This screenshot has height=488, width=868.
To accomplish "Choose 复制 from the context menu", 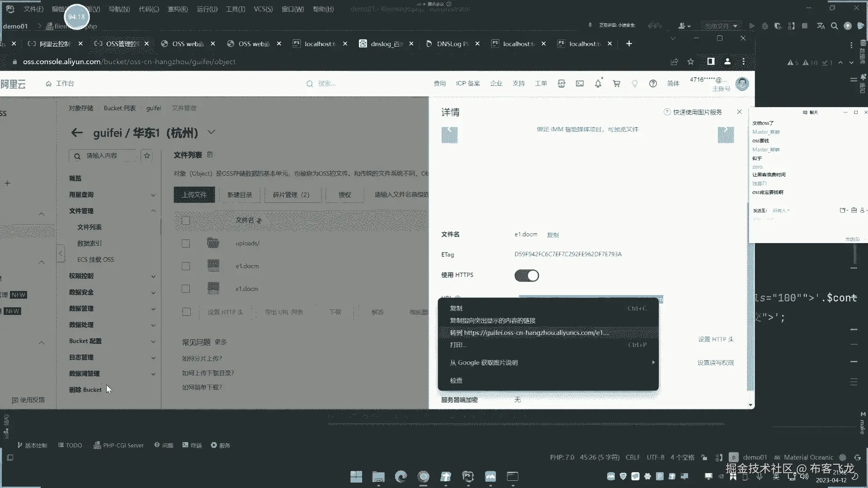I will (x=456, y=308).
